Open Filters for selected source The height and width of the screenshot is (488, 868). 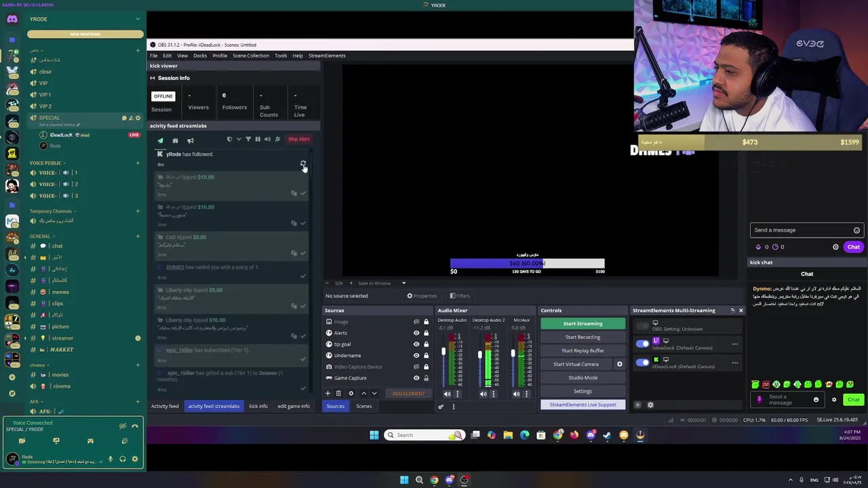460,296
